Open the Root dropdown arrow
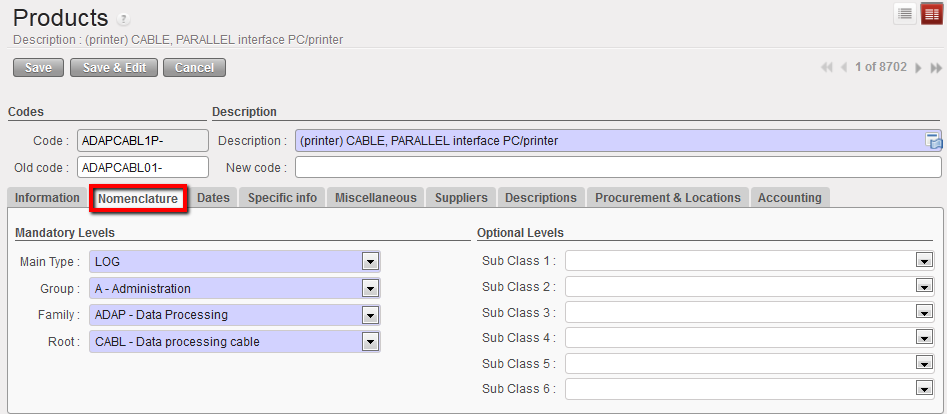 click(x=370, y=342)
